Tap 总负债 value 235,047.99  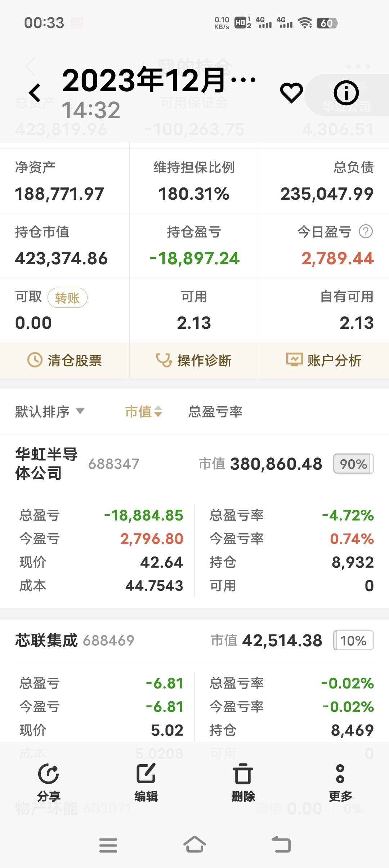point(327,194)
